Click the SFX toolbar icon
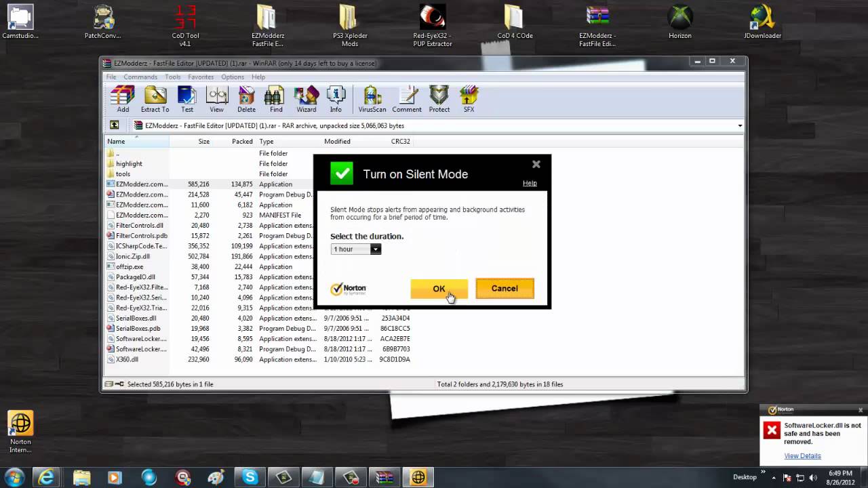 coord(469,99)
